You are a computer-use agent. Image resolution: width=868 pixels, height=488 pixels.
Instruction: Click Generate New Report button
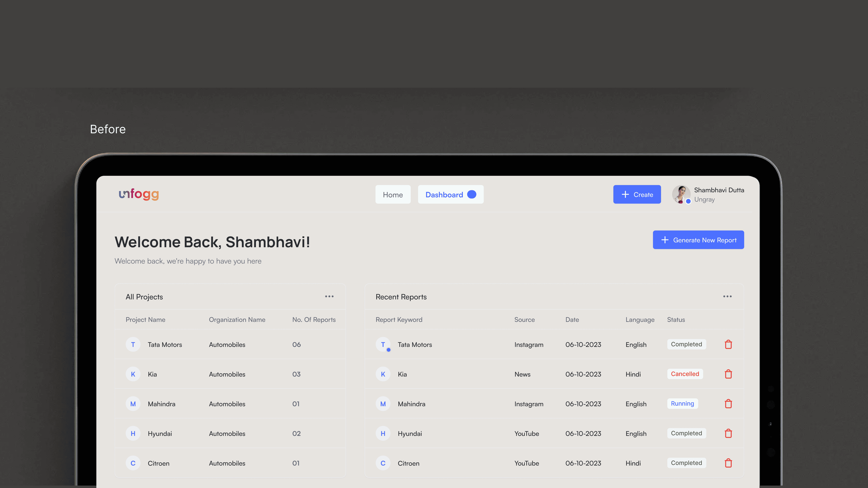(698, 240)
